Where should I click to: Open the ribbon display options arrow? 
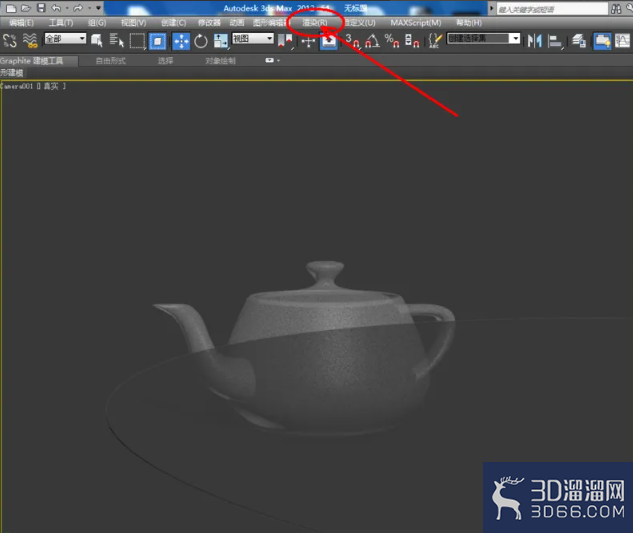click(x=279, y=61)
